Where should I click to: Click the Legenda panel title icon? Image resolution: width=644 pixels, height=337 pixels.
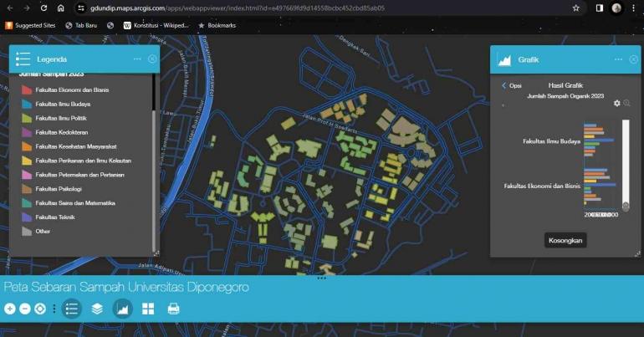point(23,59)
